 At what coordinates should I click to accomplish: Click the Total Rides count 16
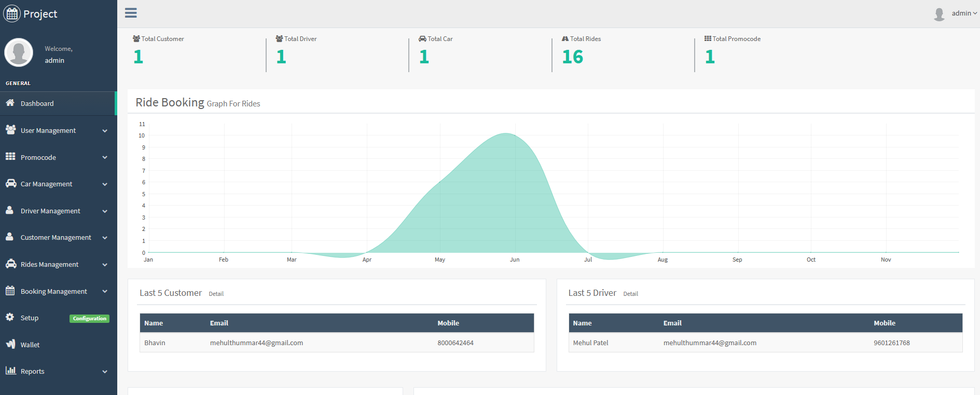[573, 57]
